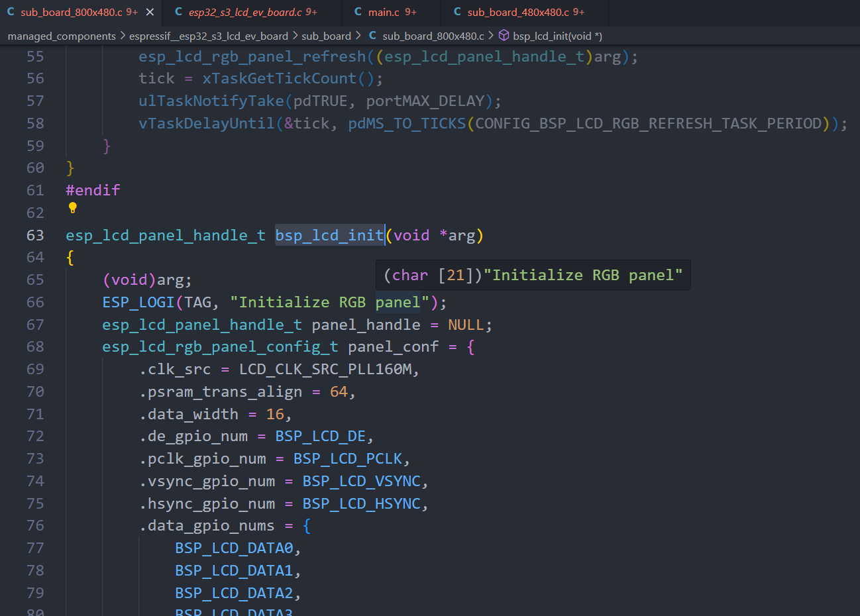This screenshot has width=860, height=616.
Task: Click the panel_handle variable on line 67
Action: (x=366, y=325)
